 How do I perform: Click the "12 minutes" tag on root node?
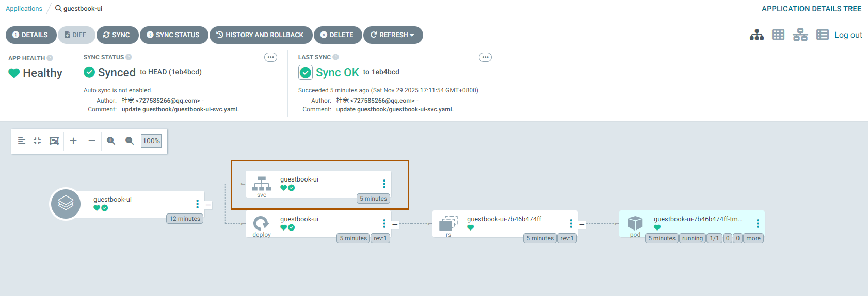(x=185, y=219)
